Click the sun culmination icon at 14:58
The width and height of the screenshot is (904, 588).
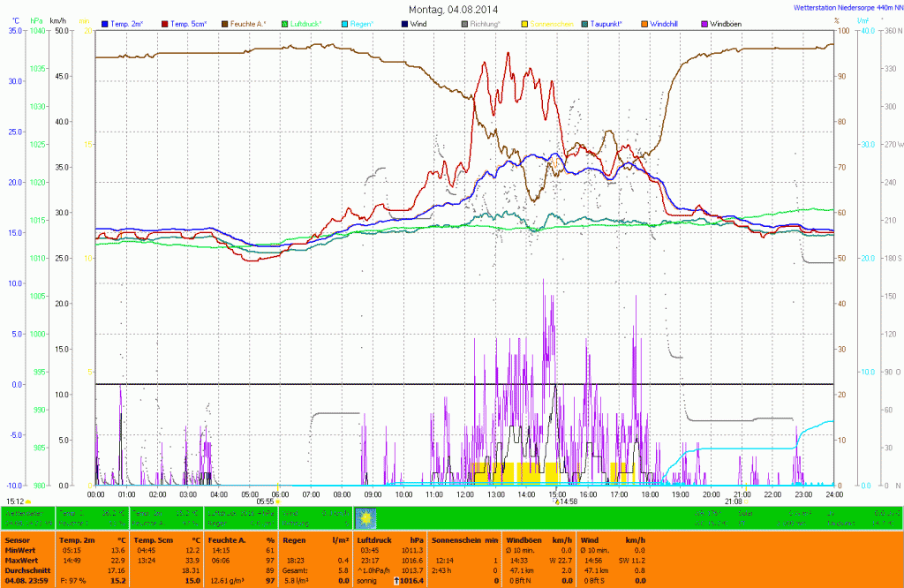click(x=557, y=501)
